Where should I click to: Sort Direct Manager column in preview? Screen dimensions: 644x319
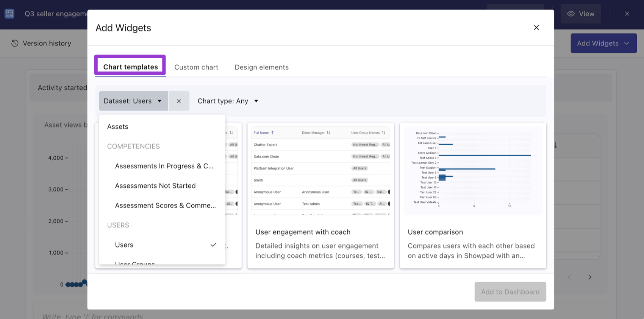[316, 133]
